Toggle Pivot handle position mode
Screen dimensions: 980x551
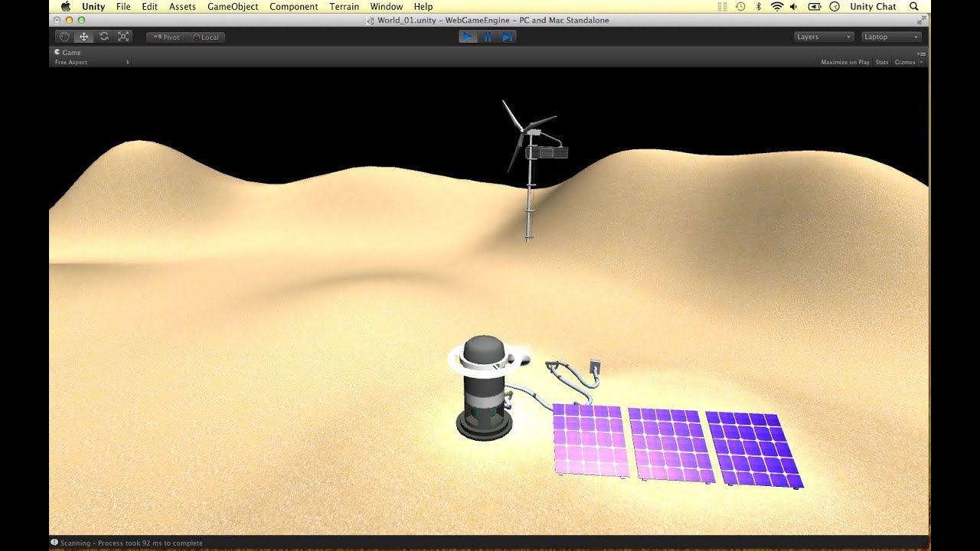coord(166,37)
